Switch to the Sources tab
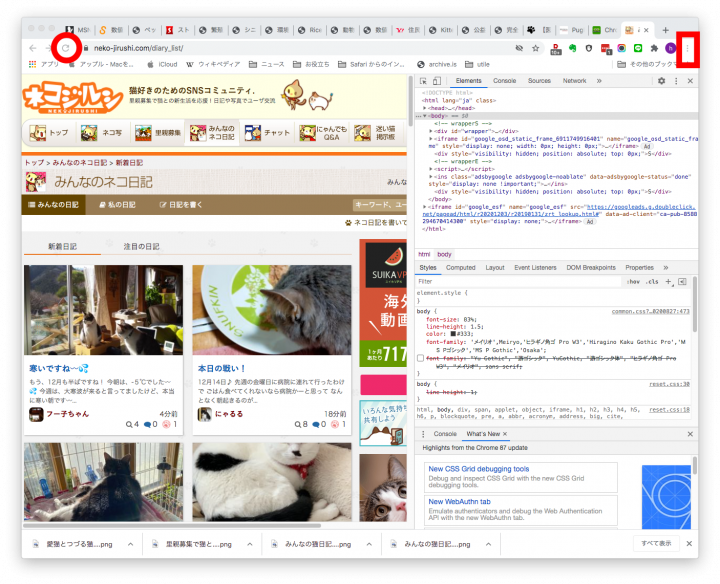The height and width of the screenshot is (584, 720). click(539, 81)
